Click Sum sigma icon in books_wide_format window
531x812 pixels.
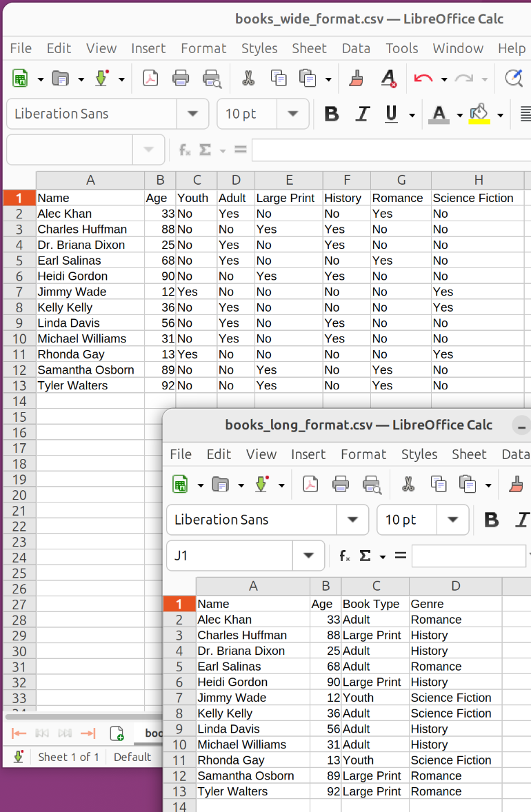205,150
